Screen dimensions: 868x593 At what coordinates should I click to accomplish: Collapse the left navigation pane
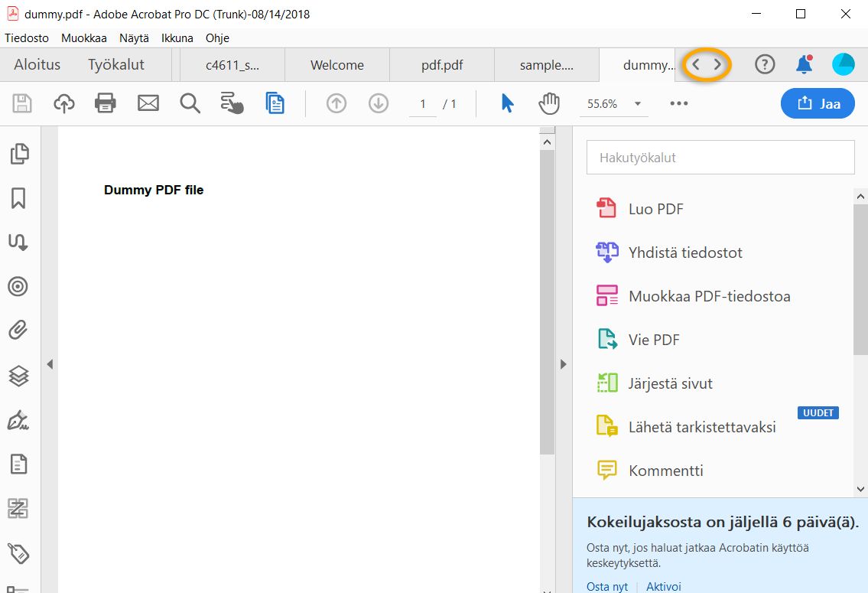pyautogui.click(x=50, y=364)
